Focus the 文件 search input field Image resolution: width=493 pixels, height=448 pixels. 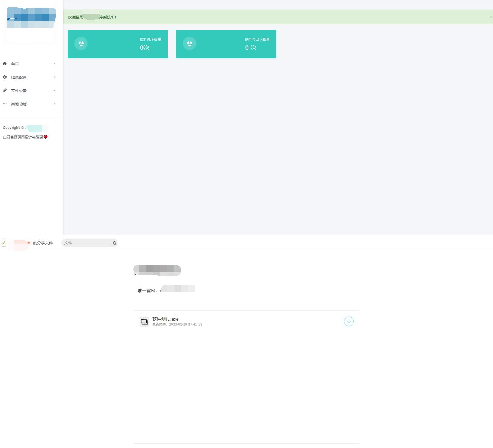tap(86, 243)
